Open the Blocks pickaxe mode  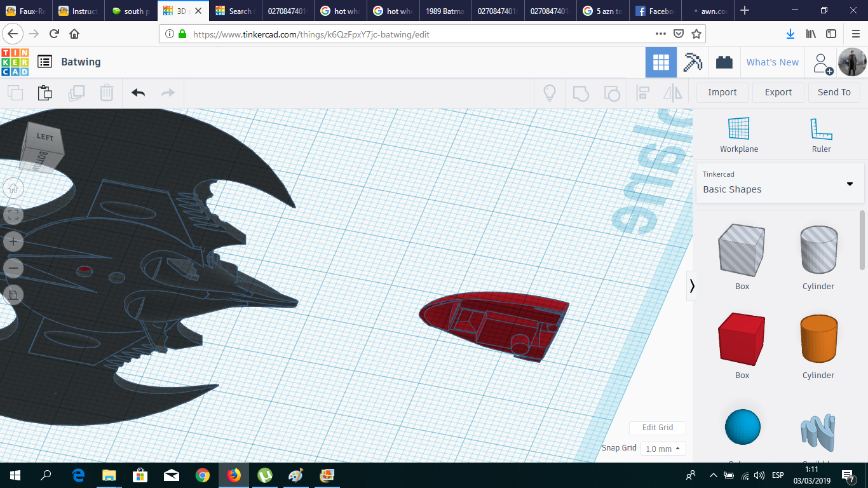coord(693,62)
